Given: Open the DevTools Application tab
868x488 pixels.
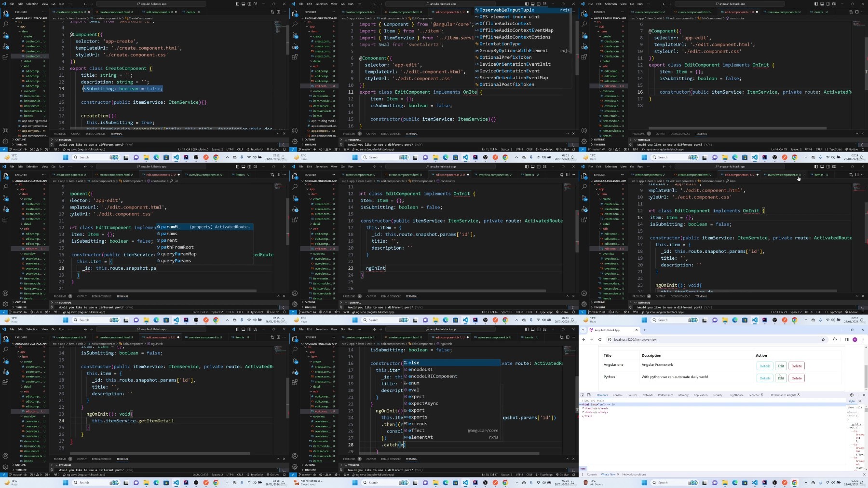Looking at the screenshot, I should pos(701,395).
